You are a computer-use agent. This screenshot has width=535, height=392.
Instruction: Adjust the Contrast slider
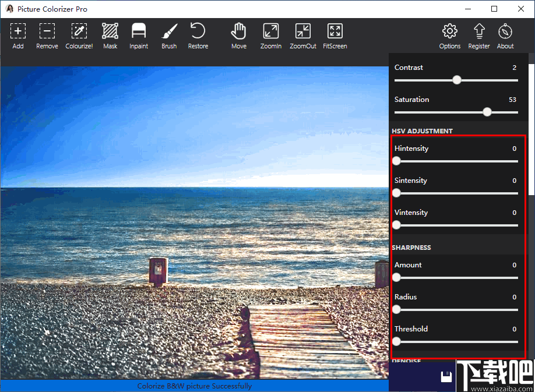(x=457, y=80)
